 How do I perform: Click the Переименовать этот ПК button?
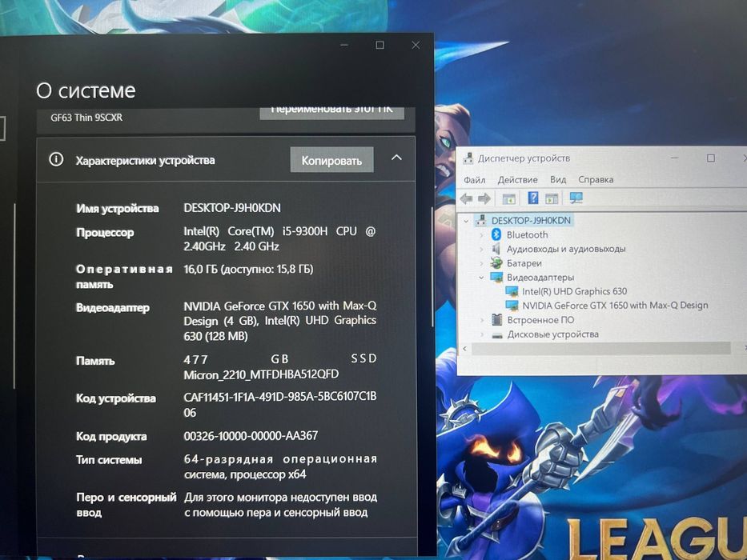pyautogui.click(x=332, y=112)
